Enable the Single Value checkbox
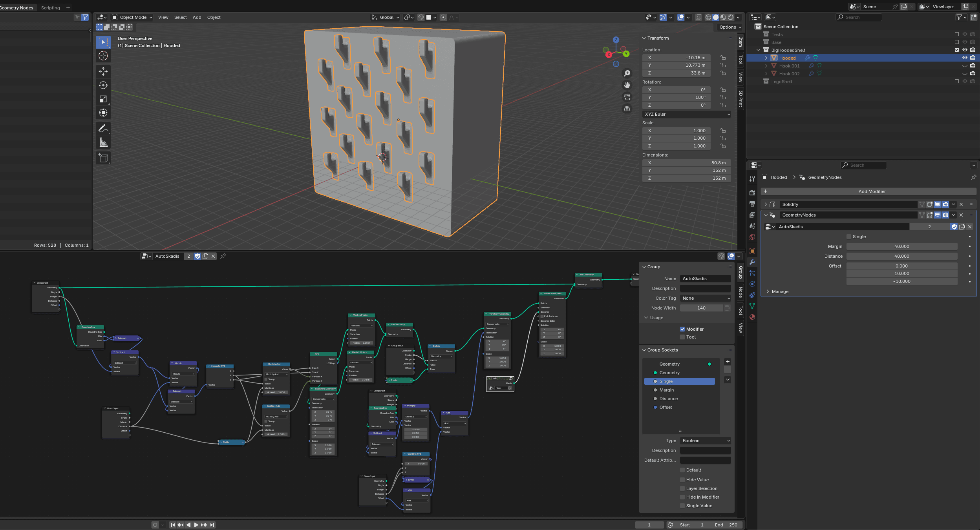980x530 pixels. [x=682, y=506]
